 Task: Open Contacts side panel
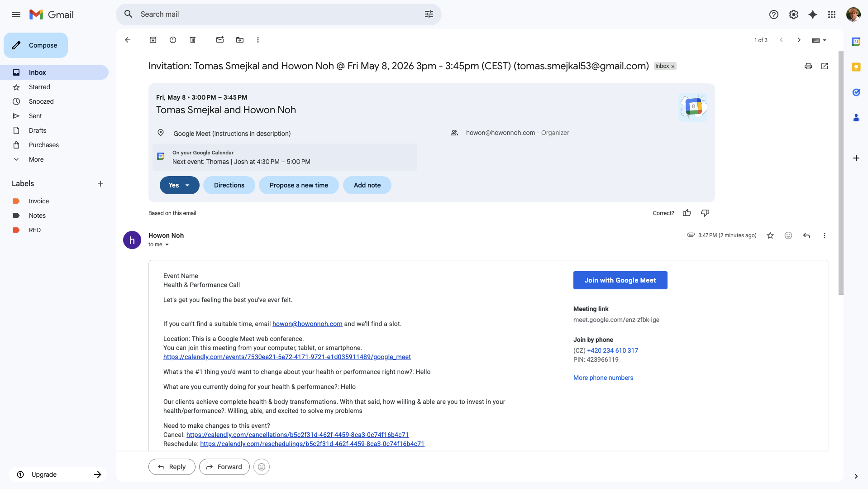856,118
